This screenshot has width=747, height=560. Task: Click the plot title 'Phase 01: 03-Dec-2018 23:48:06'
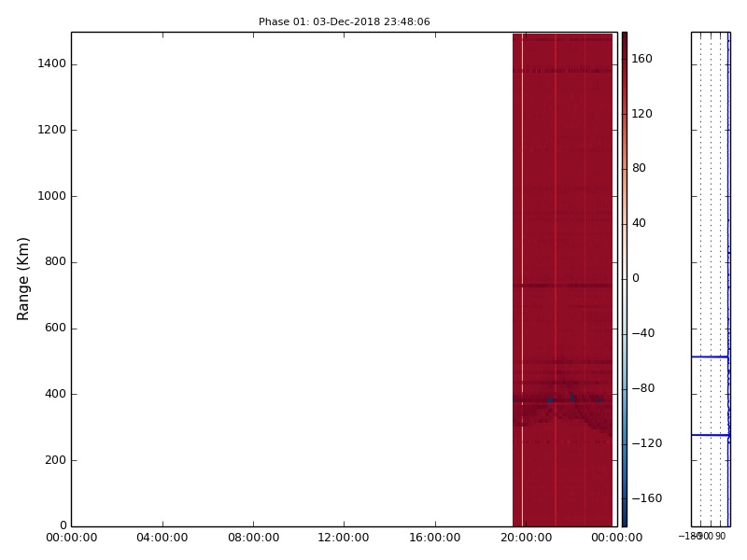pos(344,21)
